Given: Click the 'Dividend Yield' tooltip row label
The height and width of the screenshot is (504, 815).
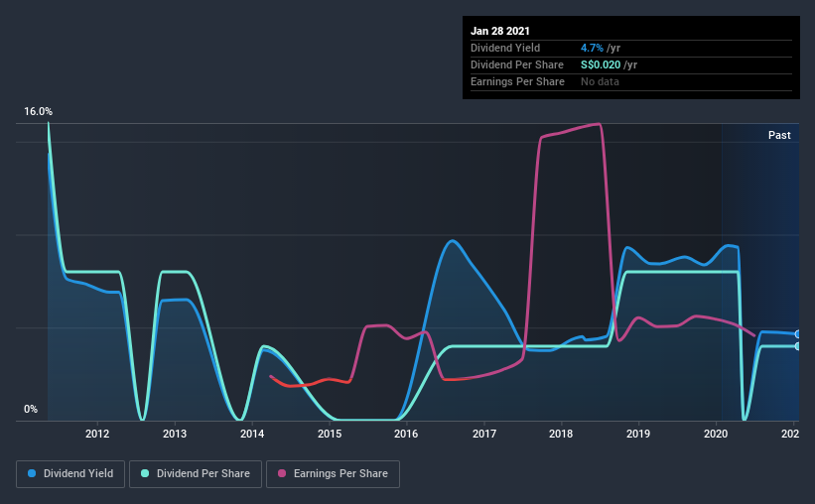Looking at the screenshot, I should point(505,48).
